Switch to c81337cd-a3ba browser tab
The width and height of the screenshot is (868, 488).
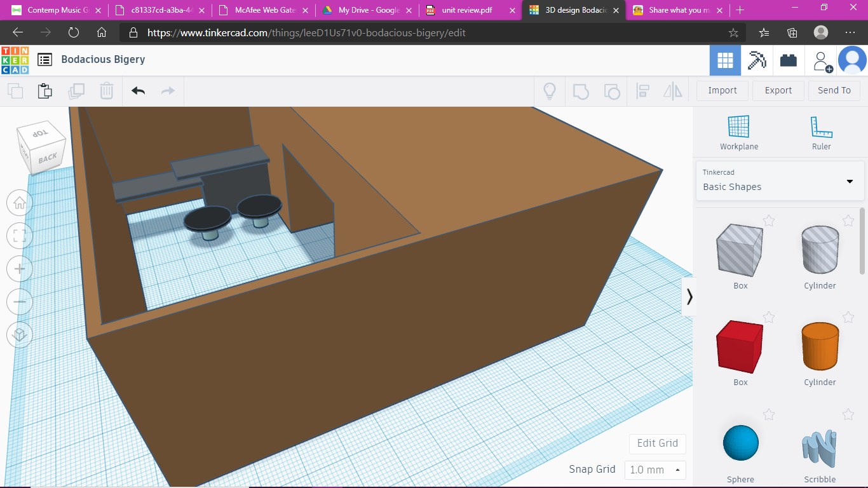161,10
